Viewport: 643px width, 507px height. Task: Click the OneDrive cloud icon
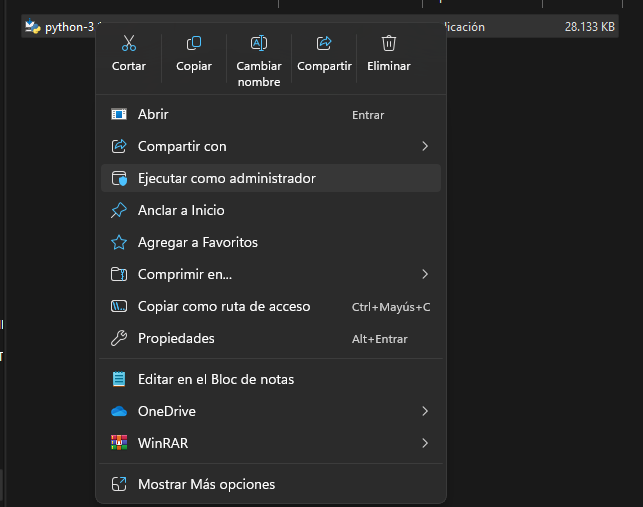point(119,411)
